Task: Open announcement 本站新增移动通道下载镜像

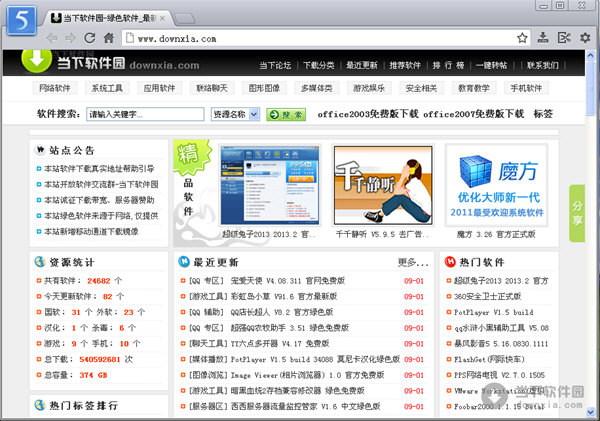Action: point(91,232)
